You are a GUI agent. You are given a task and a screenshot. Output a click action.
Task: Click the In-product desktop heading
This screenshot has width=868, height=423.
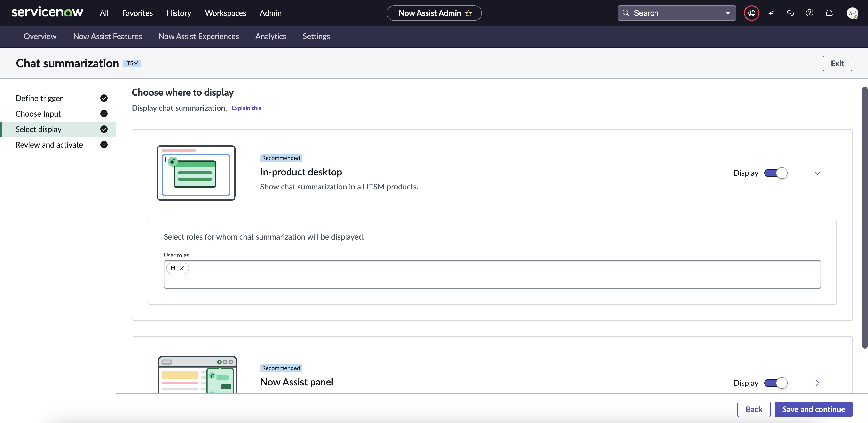click(301, 172)
